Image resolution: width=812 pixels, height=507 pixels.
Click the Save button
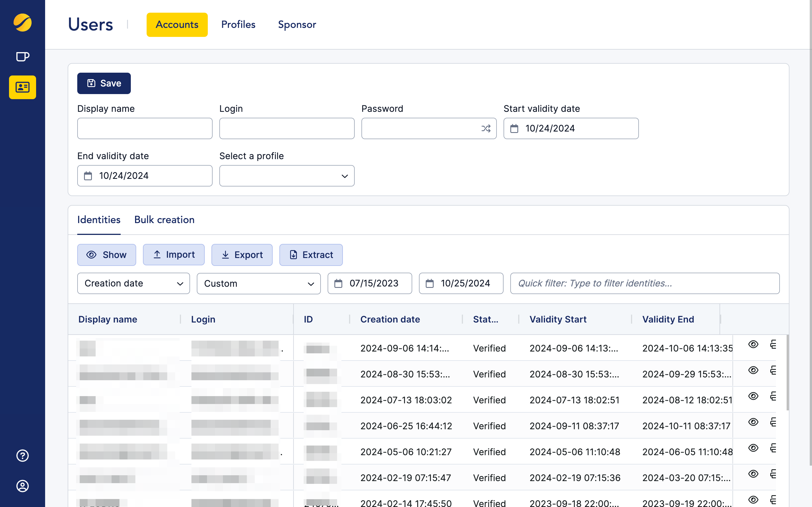click(x=104, y=83)
